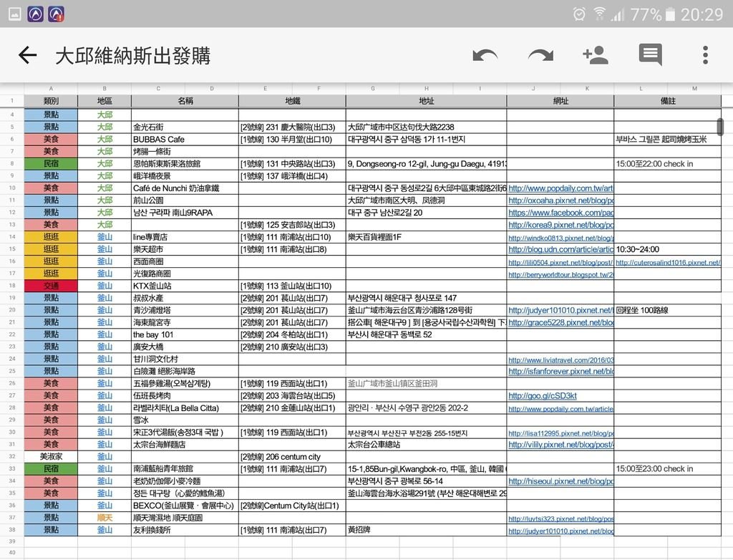
Task: Select the '15:00至23:00 check in' cell
Action: pyautogui.click(x=668, y=469)
